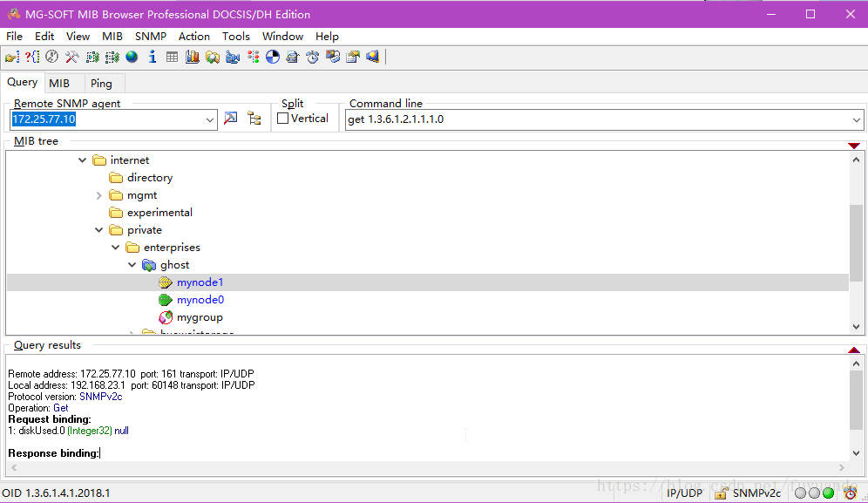Open the SNMP menu
Viewport: 868px width, 503px height.
pos(151,37)
